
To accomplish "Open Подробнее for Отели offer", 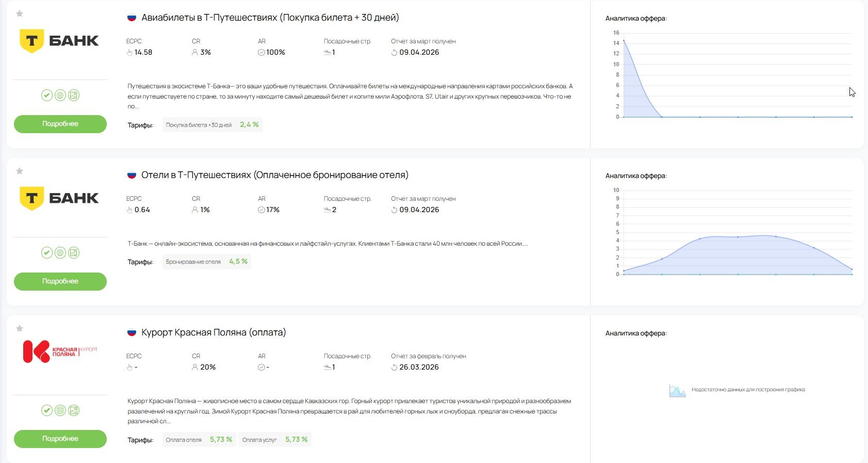I will pos(60,281).
